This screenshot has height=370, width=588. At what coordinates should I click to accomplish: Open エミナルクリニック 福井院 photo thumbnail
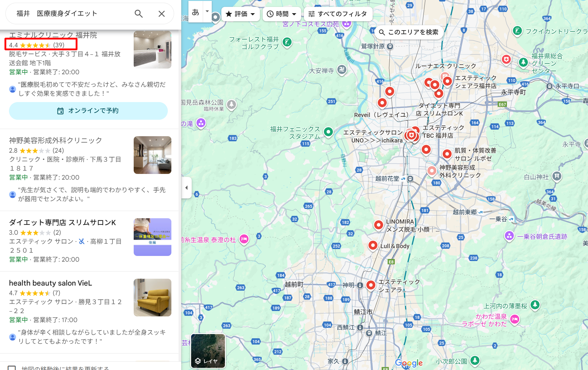(x=153, y=49)
